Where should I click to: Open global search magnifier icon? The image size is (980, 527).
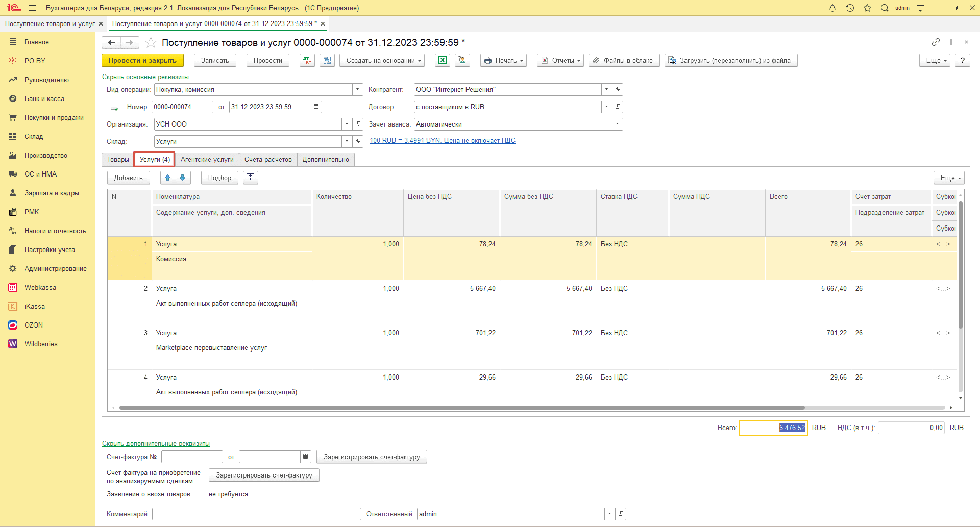(x=885, y=8)
